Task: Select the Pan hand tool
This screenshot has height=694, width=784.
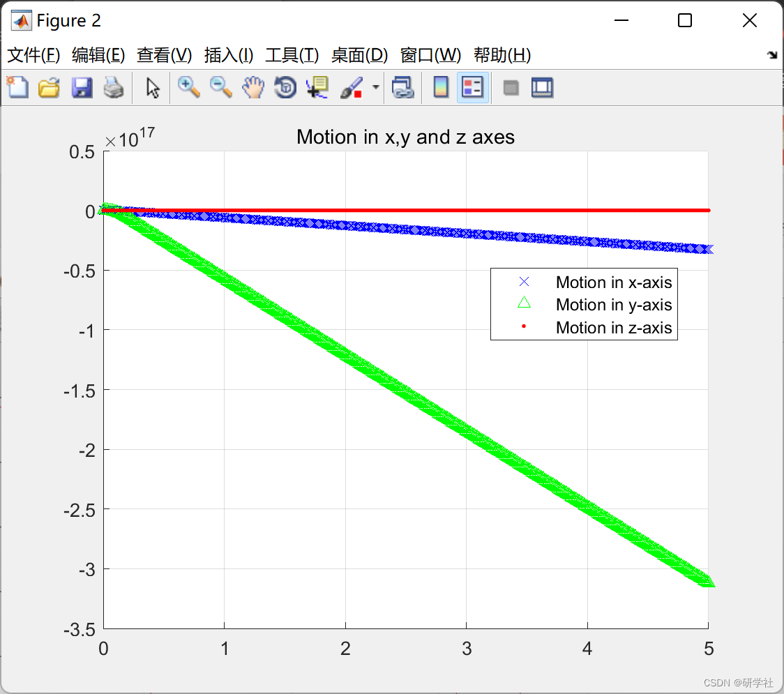Action: [253, 87]
